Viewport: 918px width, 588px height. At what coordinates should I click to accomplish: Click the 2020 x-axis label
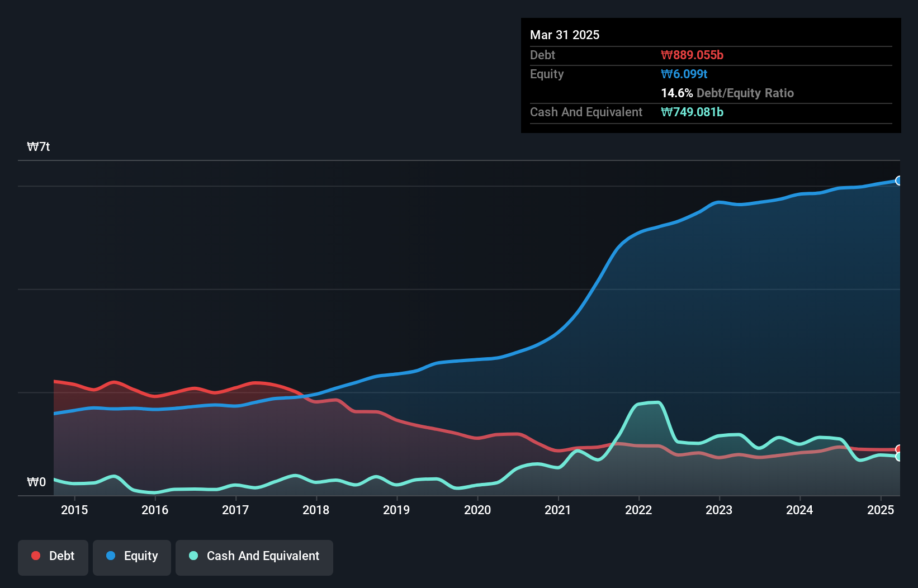click(x=477, y=510)
